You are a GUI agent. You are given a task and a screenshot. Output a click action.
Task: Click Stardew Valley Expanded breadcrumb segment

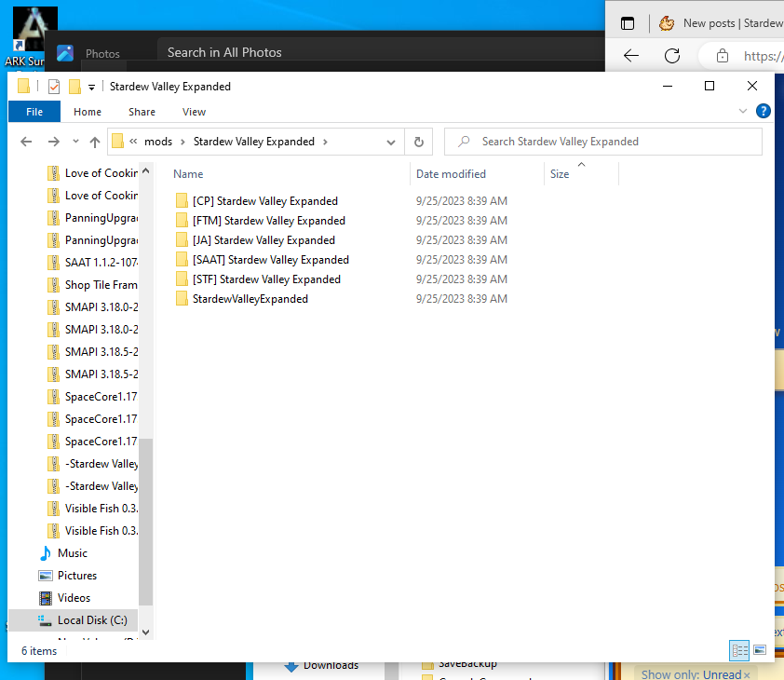click(254, 142)
